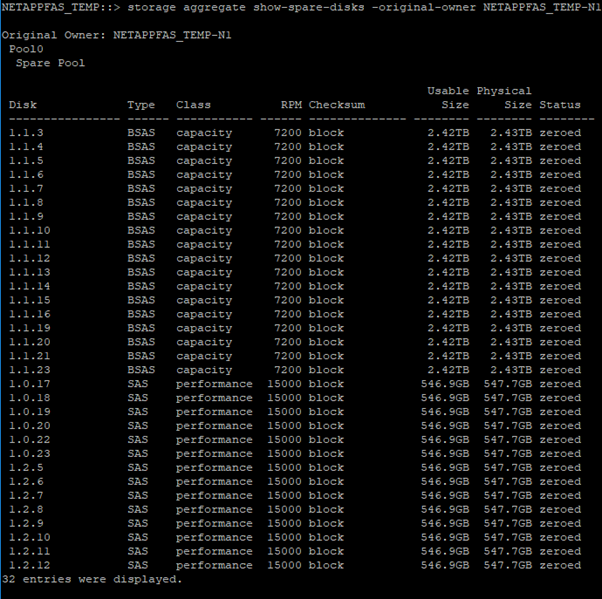This screenshot has width=602, height=599.
Task: Click 'capacity' class in row 1.1.10
Action: pyautogui.click(x=204, y=231)
